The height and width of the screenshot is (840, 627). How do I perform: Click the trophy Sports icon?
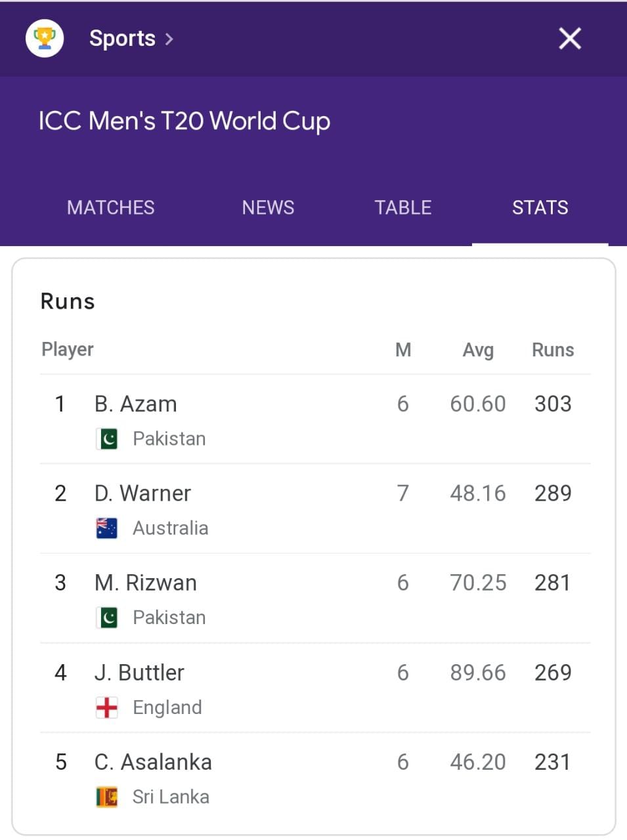point(45,38)
